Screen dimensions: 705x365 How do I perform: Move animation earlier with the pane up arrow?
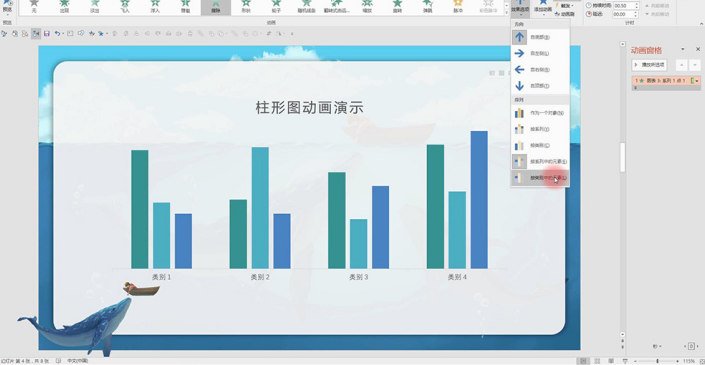[x=682, y=65]
